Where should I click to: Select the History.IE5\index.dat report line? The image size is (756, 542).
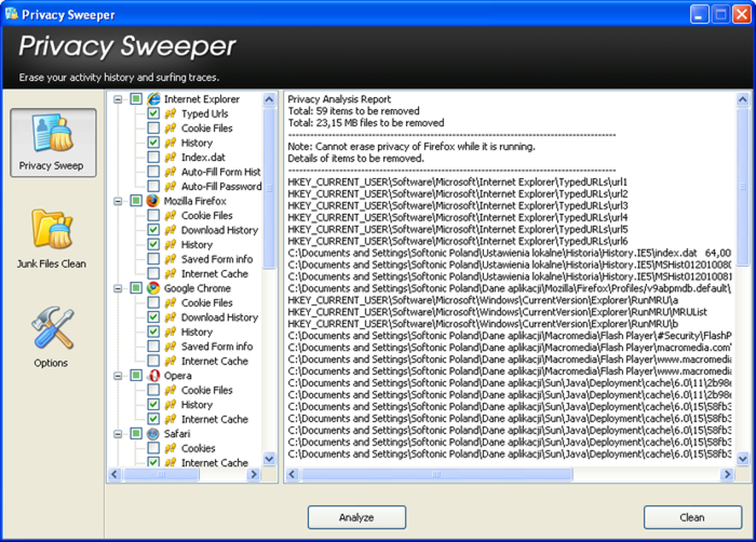click(x=509, y=253)
